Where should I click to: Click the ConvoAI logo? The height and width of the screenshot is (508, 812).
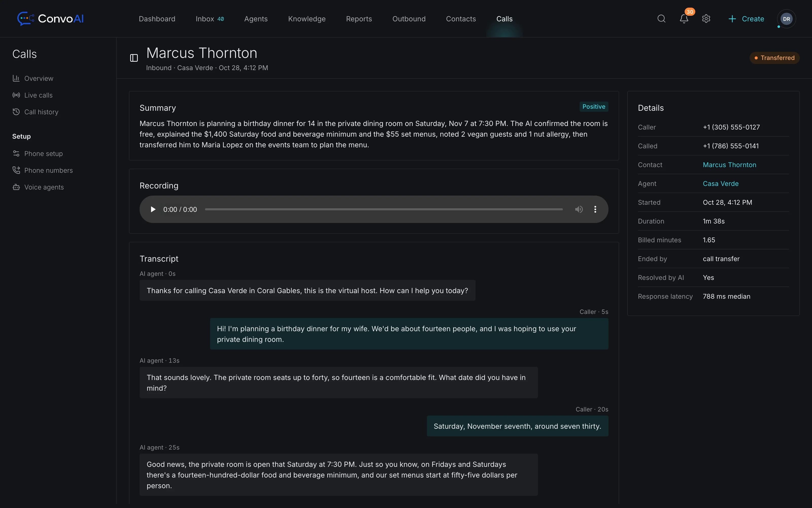(x=50, y=19)
